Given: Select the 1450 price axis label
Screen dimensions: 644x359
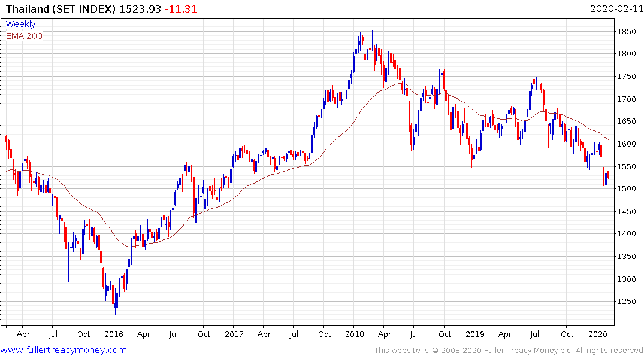Looking at the screenshot, I should click(x=627, y=212).
